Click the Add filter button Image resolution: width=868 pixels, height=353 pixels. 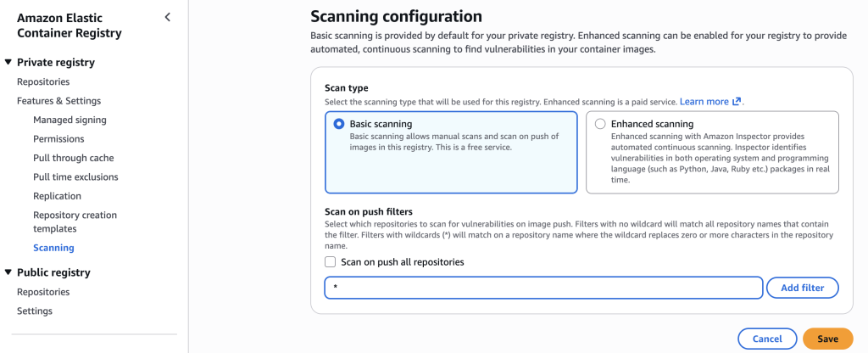[x=802, y=288]
